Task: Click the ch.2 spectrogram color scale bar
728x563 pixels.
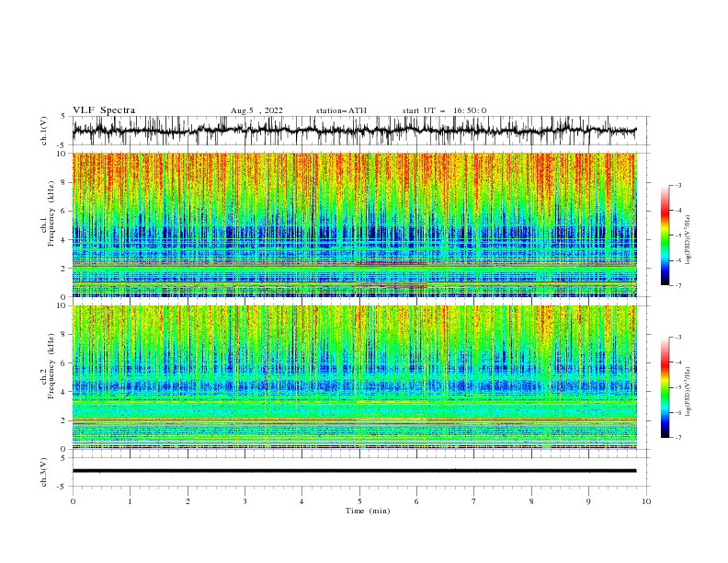Action: click(x=665, y=387)
